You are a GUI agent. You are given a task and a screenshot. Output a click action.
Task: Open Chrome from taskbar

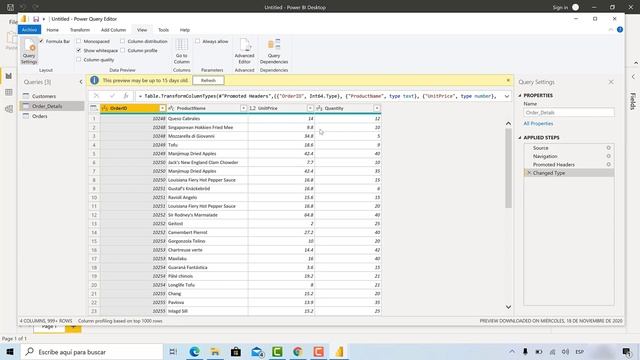pyautogui.click(x=298, y=351)
